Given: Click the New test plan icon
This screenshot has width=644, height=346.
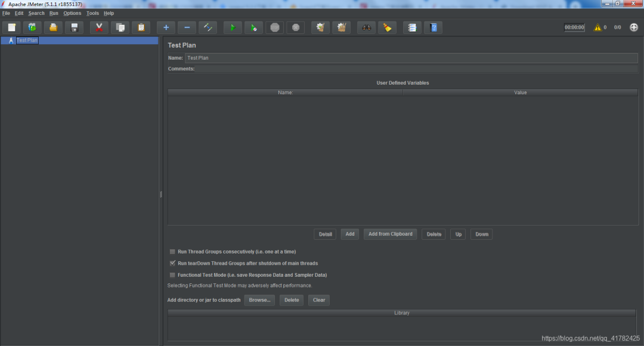Looking at the screenshot, I should [11, 27].
